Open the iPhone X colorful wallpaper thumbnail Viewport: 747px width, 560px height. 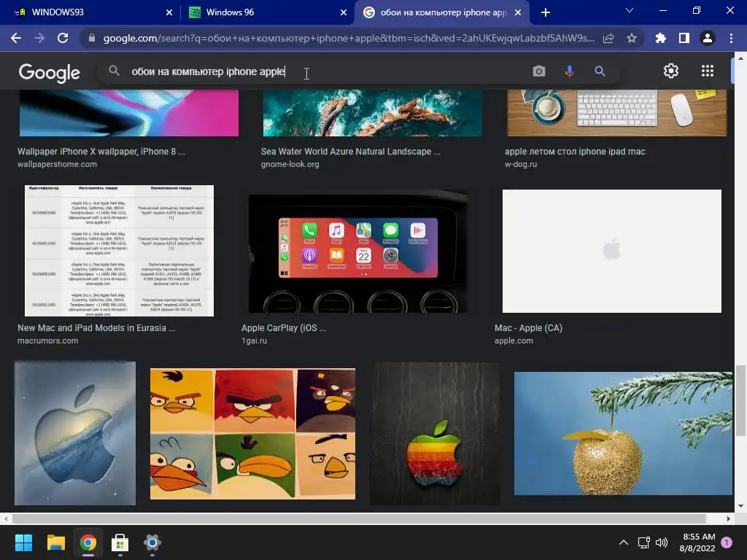[128, 113]
